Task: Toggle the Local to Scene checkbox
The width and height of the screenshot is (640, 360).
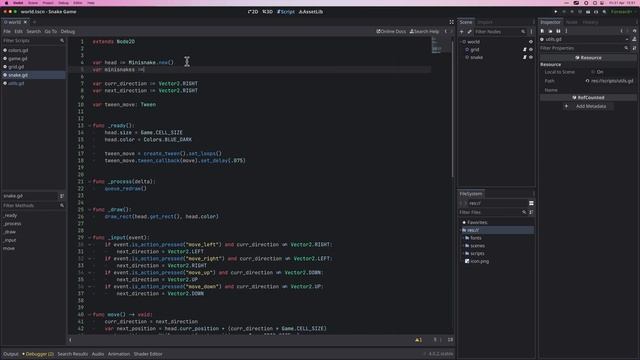Action: pos(593,72)
